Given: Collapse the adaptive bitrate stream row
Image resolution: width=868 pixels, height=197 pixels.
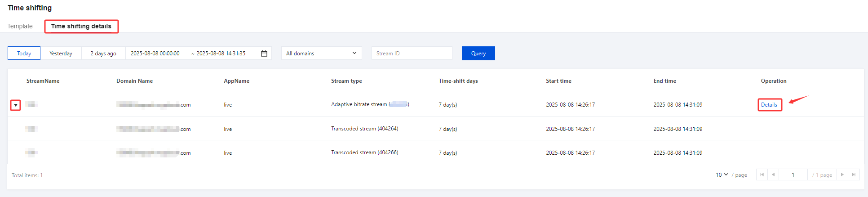Looking at the screenshot, I should (16, 105).
